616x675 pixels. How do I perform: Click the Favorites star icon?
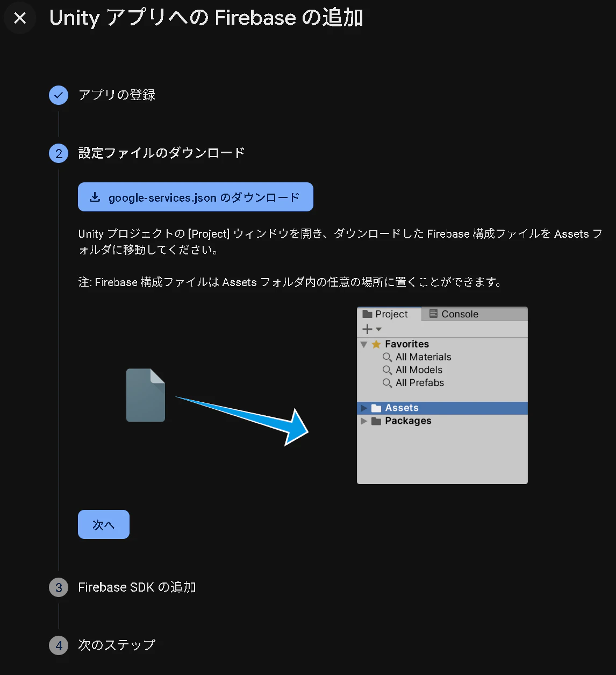tap(376, 344)
